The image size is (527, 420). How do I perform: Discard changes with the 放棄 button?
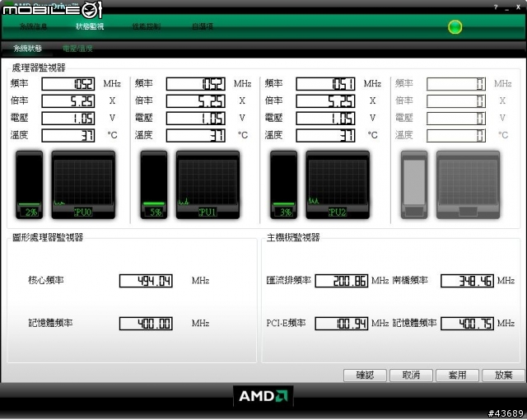[x=503, y=375]
